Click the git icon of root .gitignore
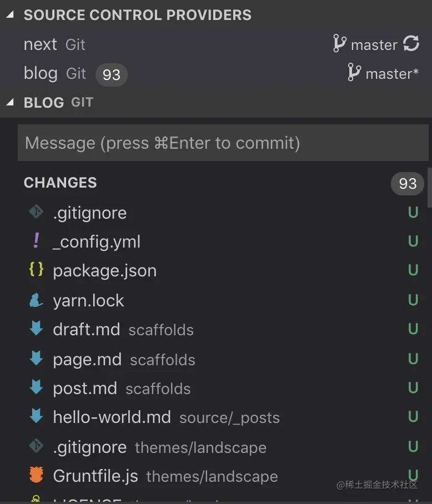The height and width of the screenshot is (504, 432). pos(36,212)
